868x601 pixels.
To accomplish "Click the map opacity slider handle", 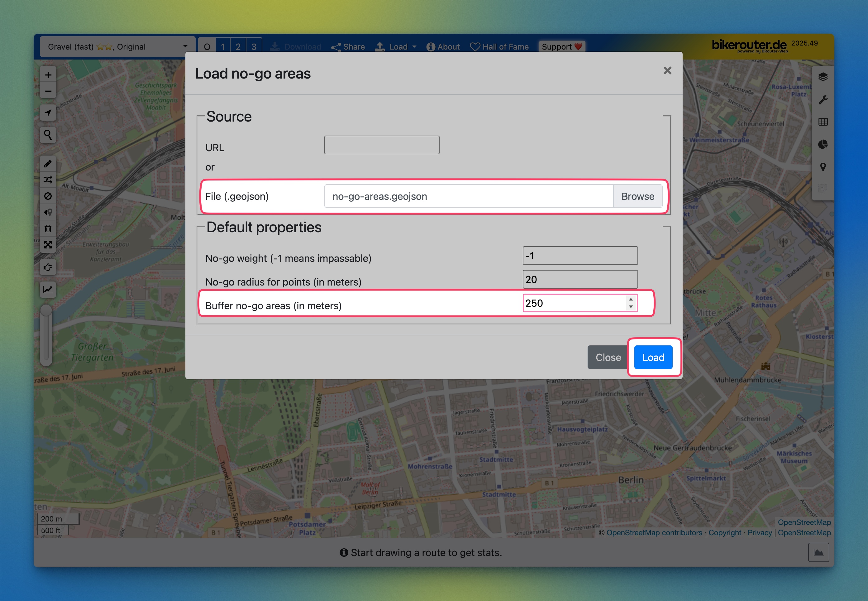I will pyautogui.click(x=46, y=311).
